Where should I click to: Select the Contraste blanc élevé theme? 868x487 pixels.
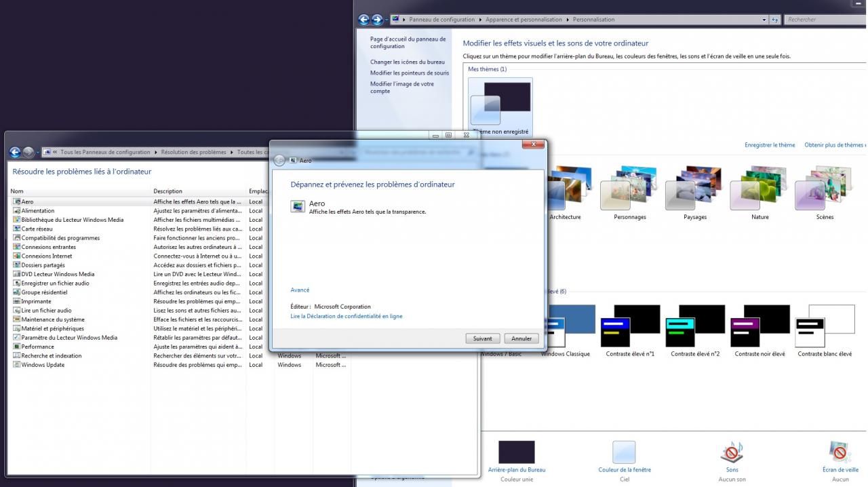click(x=825, y=330)
